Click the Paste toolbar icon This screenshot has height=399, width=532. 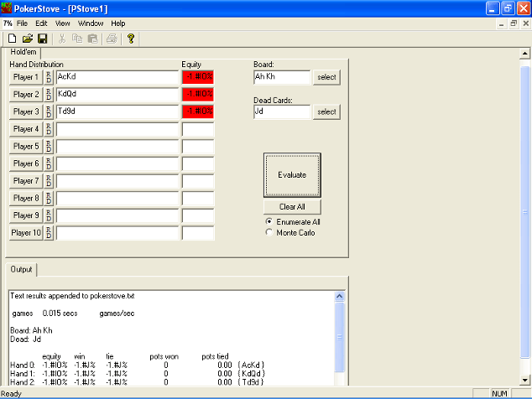point(92,39)
